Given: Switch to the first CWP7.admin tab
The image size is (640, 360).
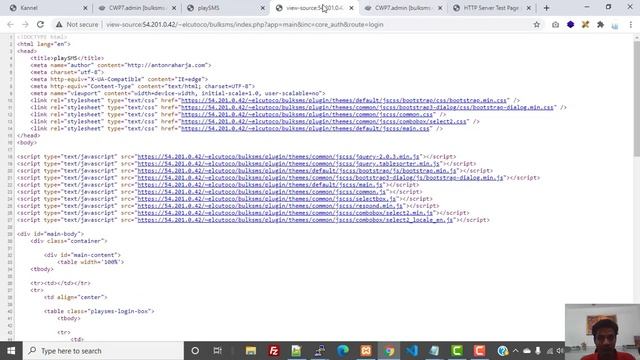Looking at the screenshot, I should point(137,8).
